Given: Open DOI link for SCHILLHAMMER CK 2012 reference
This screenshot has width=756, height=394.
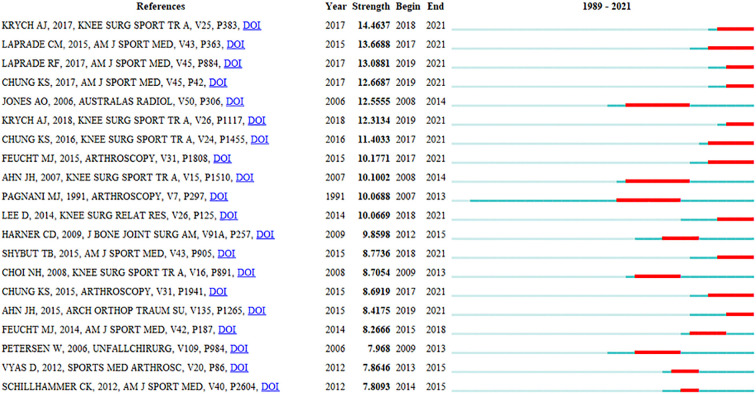Looking at the screenshot, I should [270, 387].
